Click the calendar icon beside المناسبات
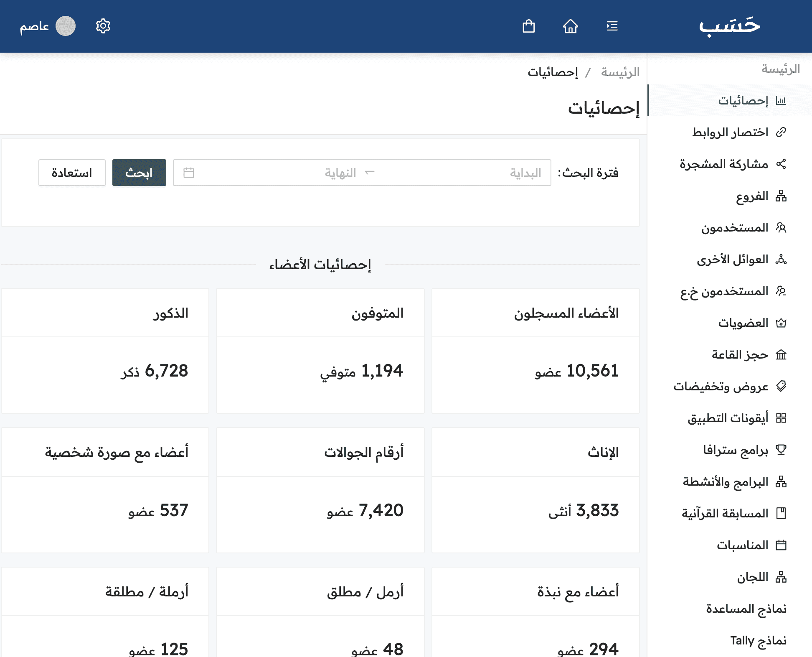This screenshot has width=812, height=657. [x=781, y=545]
